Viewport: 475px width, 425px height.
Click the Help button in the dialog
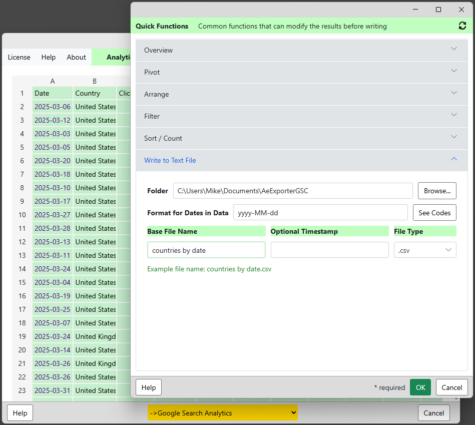tap(149, 387)
